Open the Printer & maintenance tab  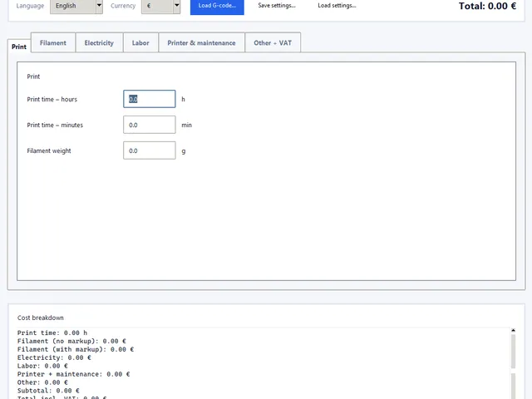(201, 42)
